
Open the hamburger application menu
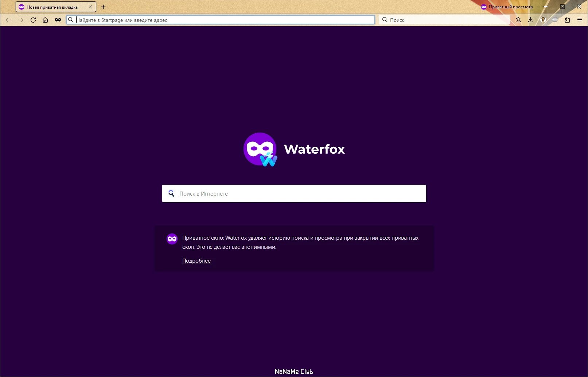coord(580,20)
